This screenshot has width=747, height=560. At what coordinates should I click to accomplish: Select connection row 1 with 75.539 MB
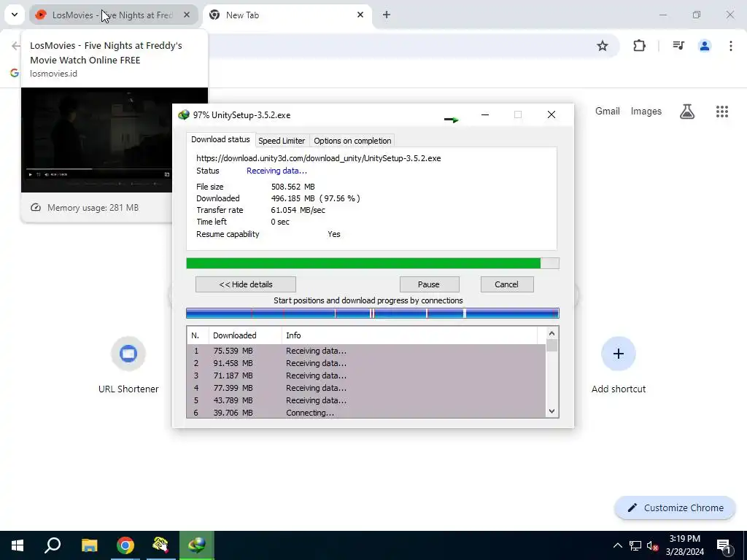point(366,351)
